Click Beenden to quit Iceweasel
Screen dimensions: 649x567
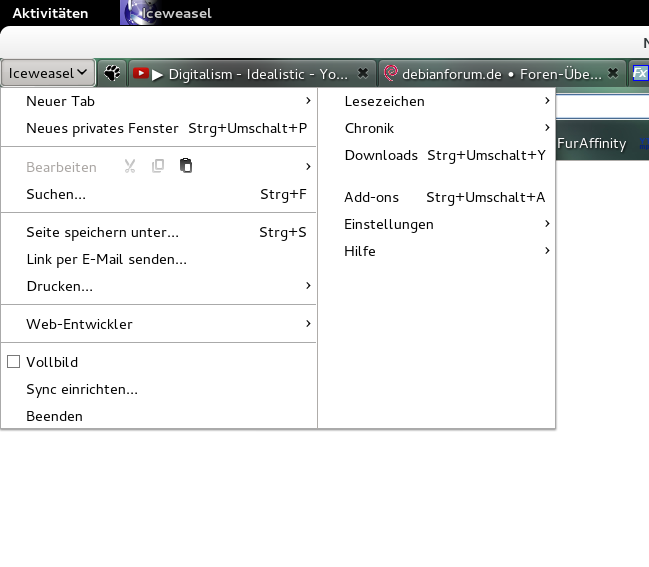click(x=159, y=416)
